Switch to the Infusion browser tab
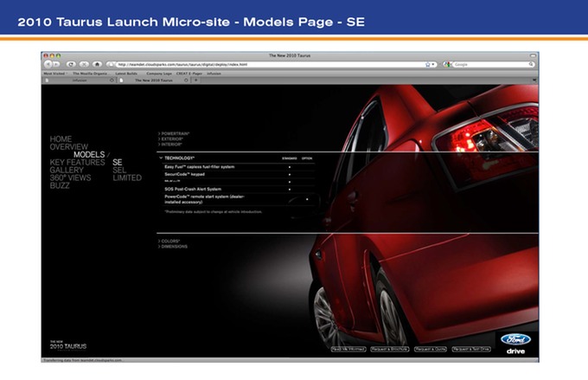Viewport: 588px width, 380px height. coord(80,81)
